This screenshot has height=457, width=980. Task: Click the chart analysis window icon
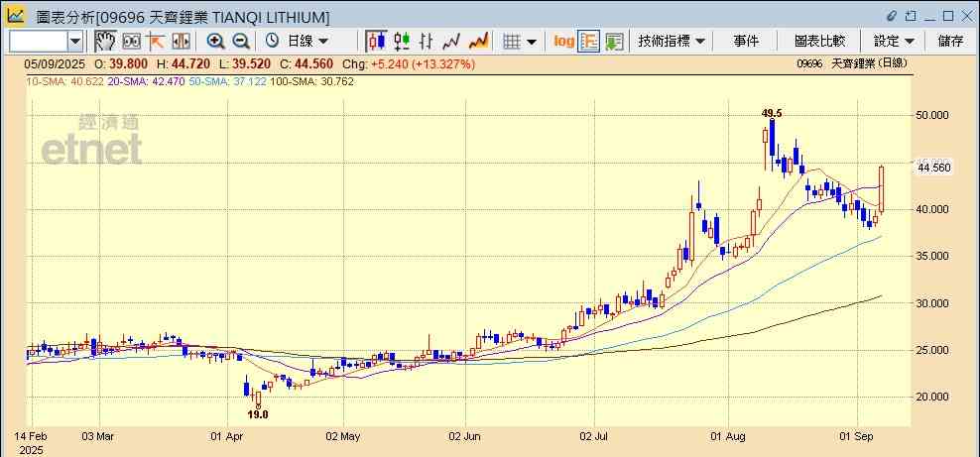[x=16, y=16]
